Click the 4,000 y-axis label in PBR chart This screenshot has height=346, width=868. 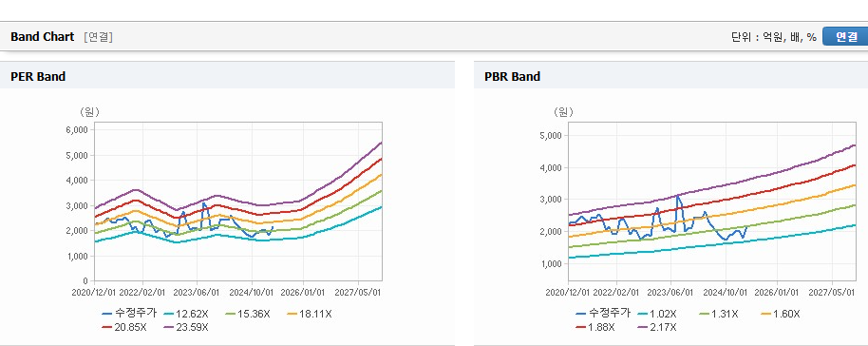coord(550,167)
